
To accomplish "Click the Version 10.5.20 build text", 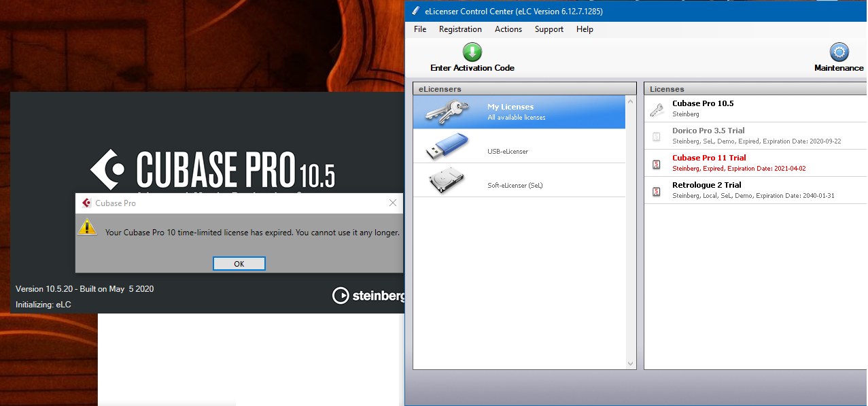I will pyautogui.click(x=85, y=289).
